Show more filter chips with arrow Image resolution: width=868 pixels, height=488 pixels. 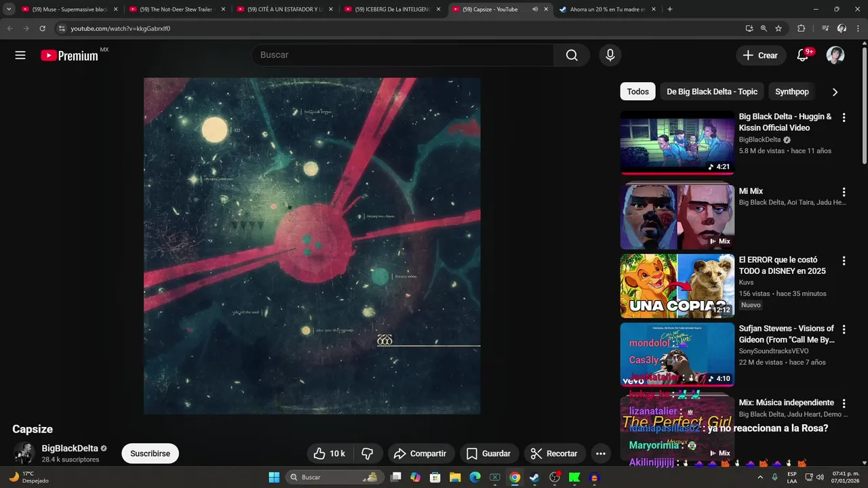(835, 92)
